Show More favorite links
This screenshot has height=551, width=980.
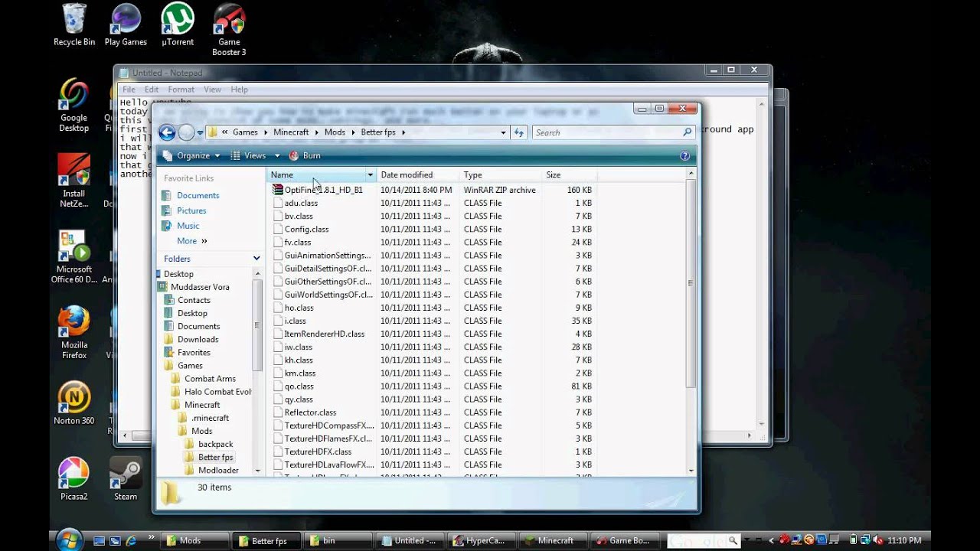tap(191, 241)
